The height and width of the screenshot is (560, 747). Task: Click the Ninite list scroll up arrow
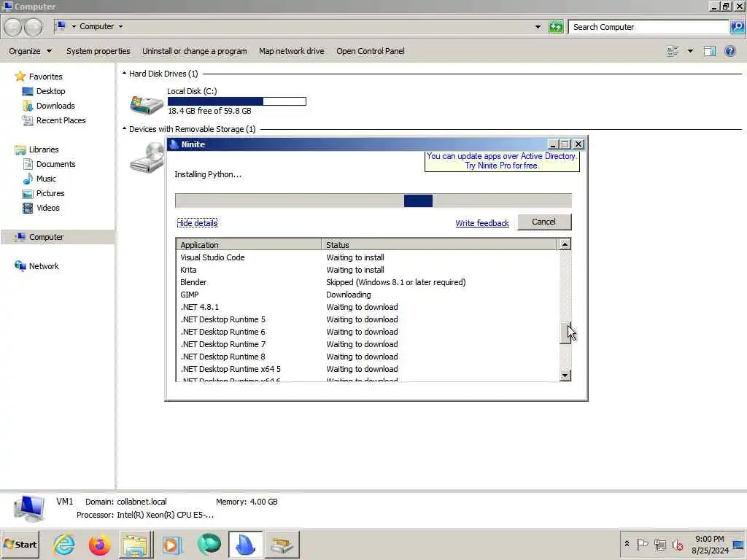pyautogui.click(x=565, y=244)
